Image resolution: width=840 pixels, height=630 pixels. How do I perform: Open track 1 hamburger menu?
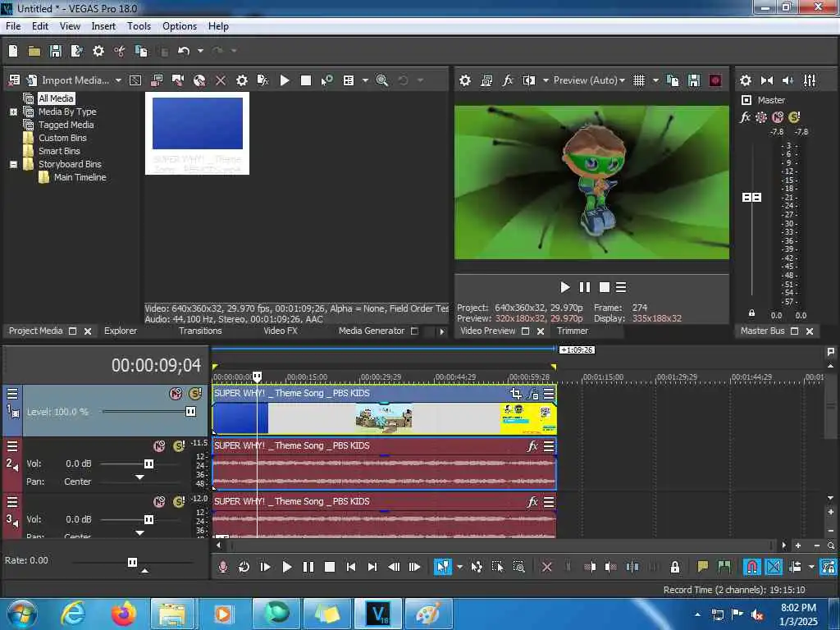click(x=12, y=394)
